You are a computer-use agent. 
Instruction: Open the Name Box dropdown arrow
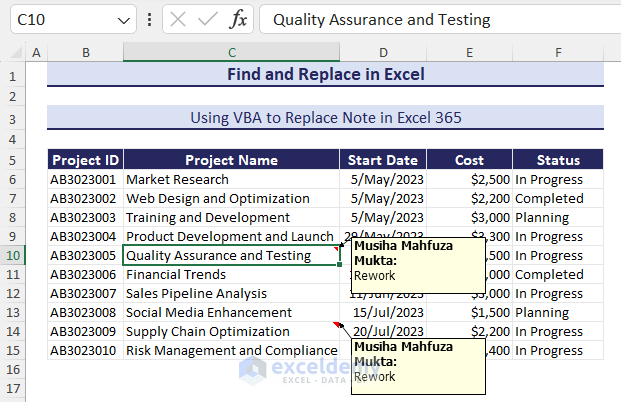coord(123,19)
